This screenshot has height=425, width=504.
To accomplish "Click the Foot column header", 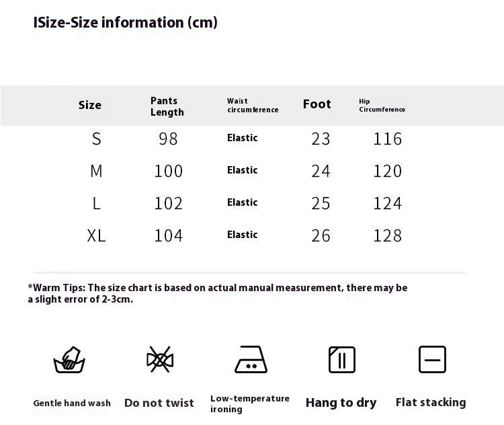I will coord(317,104).
